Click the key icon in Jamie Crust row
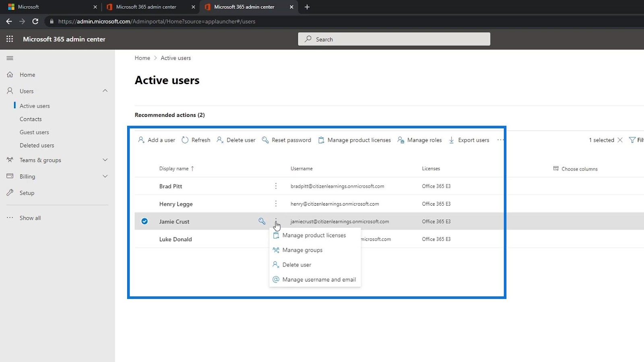 262,221
